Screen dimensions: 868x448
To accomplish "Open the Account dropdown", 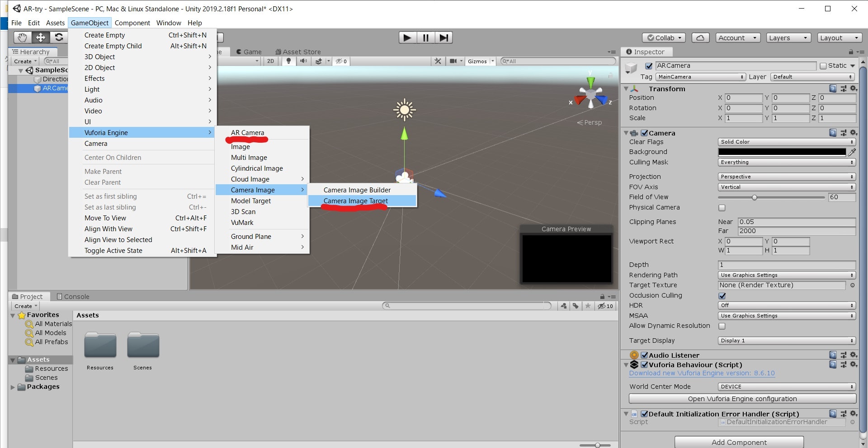I will coord(737,38).
